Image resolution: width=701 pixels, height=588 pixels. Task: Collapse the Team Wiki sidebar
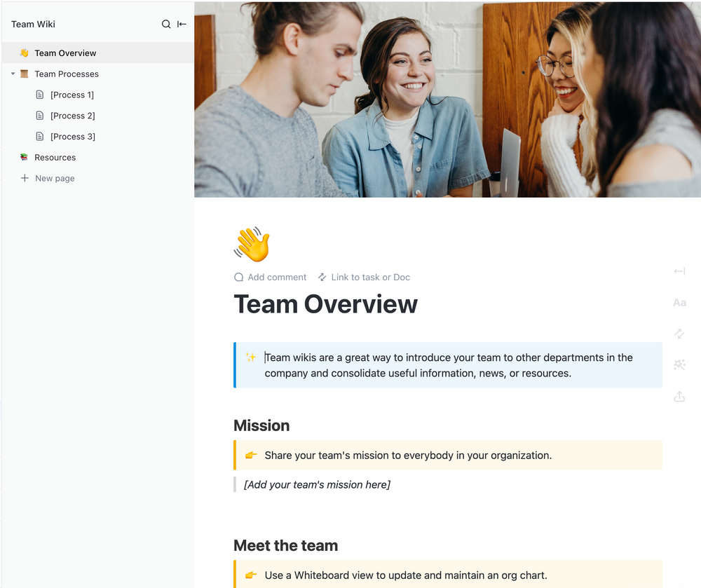coord(182,24)
